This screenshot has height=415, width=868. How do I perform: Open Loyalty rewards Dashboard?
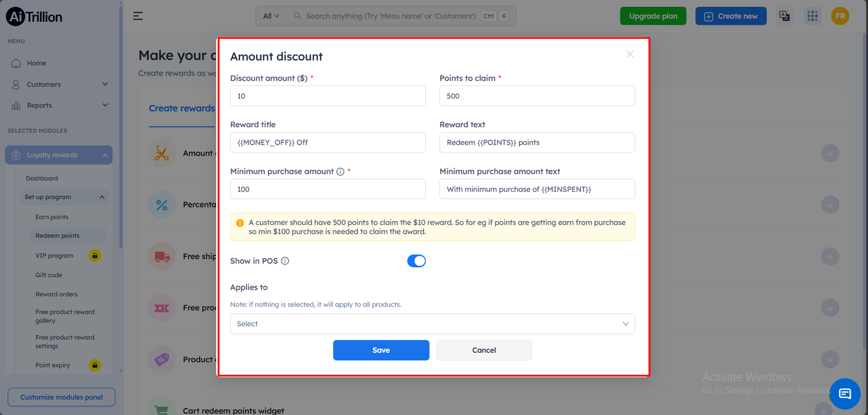[42, 178]
